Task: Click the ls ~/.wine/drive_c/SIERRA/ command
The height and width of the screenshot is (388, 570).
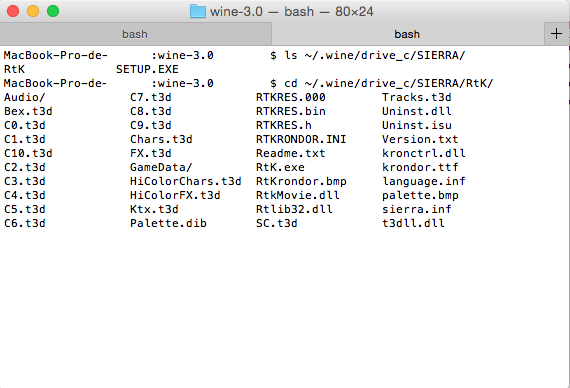Action: 375,56
